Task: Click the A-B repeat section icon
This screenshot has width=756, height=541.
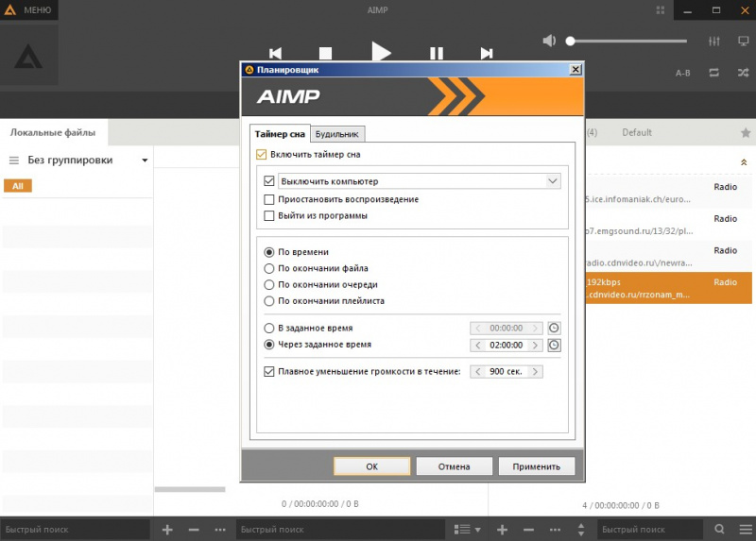Action: point(683,73)
